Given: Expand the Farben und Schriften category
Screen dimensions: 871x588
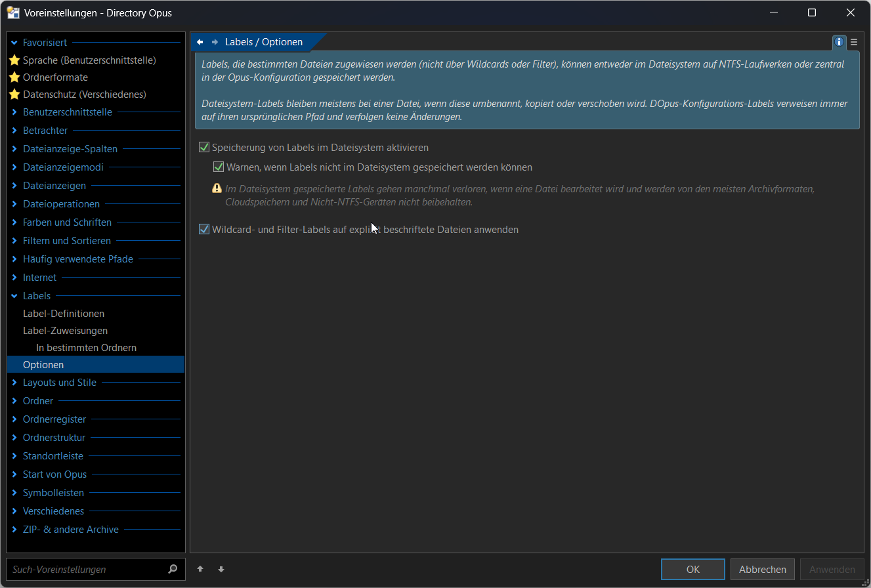Looking at the screenshot, I should coord(14,222).
